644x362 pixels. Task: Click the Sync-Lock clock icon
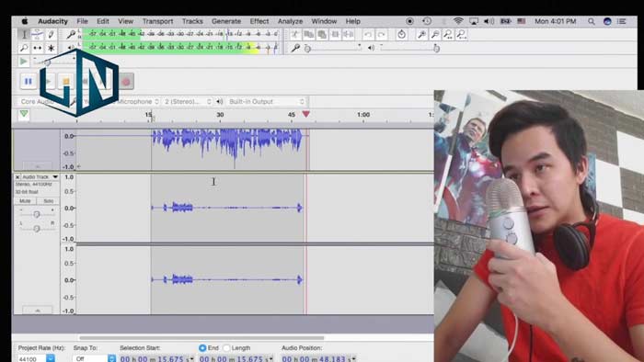[x=402, y=35]
